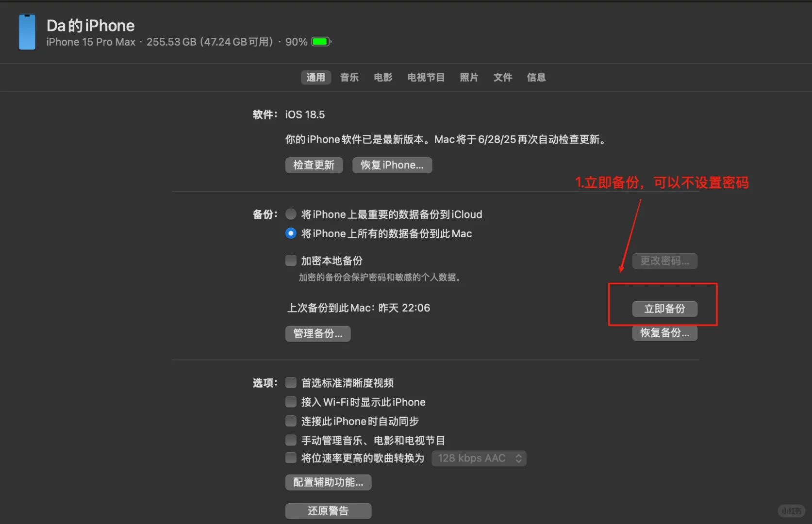Click the 检查更新 button
Viewport: 812px width, 524px height.
click(x=314, y=165)
